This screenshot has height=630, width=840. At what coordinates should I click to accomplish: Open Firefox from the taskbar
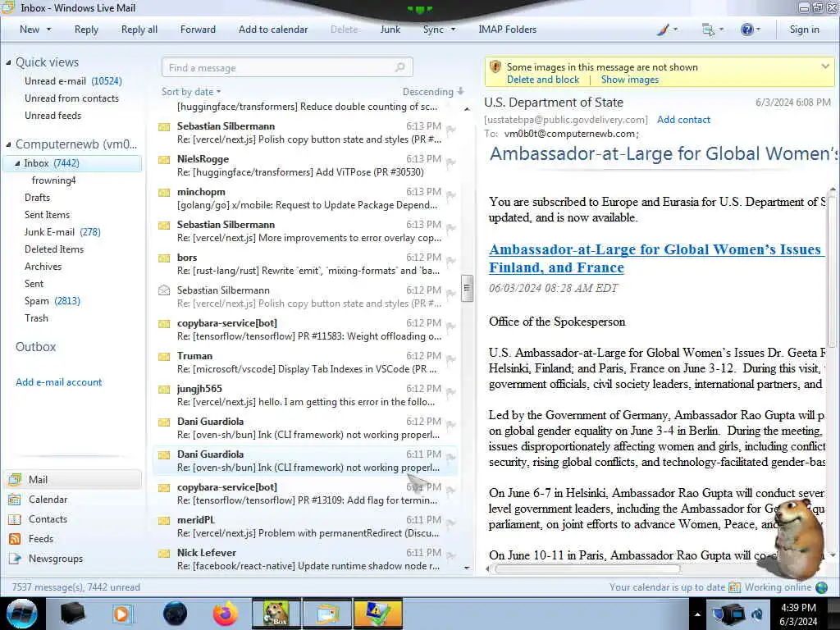225,614
